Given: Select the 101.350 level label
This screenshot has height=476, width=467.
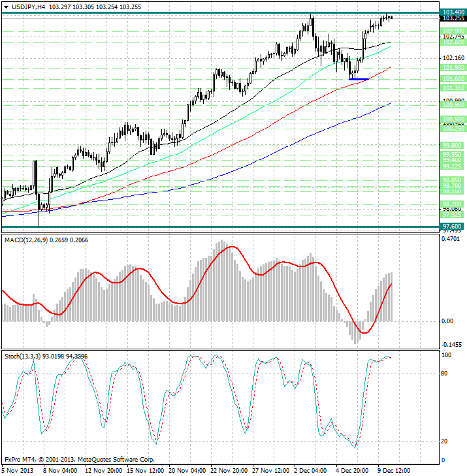Looking at the screenshot, I should point(453,88).
